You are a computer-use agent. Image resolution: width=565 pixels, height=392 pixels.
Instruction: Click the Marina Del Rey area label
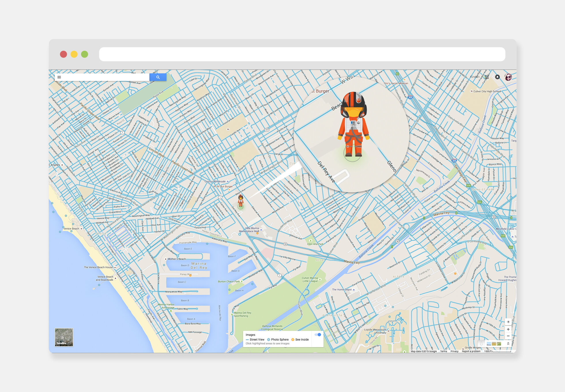pos(199,265)
